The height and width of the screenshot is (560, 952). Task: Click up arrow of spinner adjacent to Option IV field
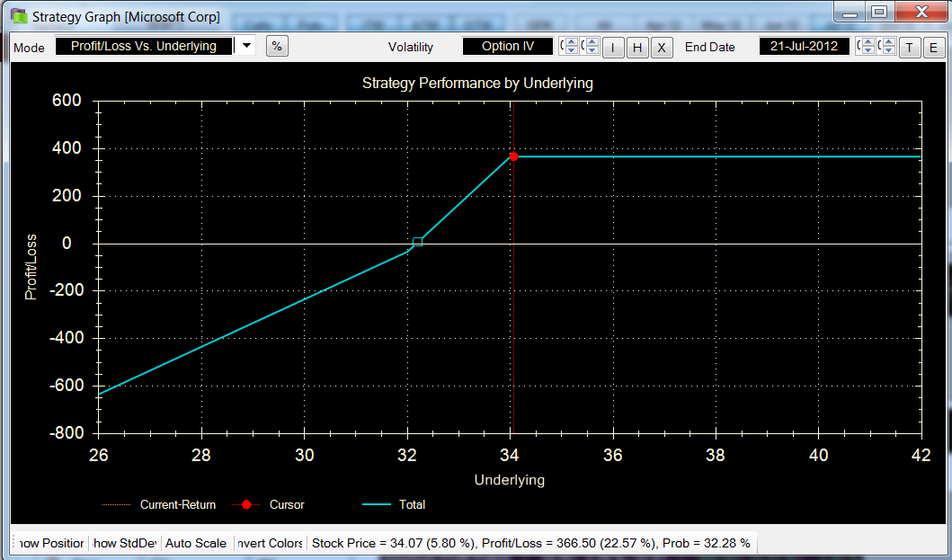pyautogui.click(x=572, y=42)
